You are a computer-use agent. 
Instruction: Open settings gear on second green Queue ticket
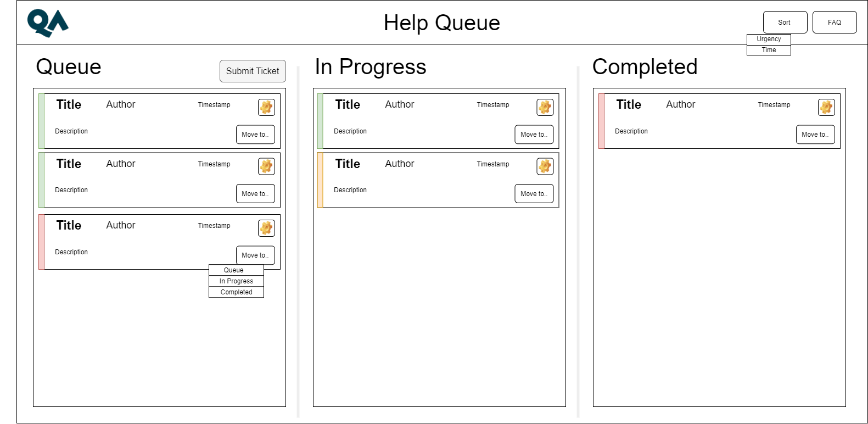[x=266, y=166]
